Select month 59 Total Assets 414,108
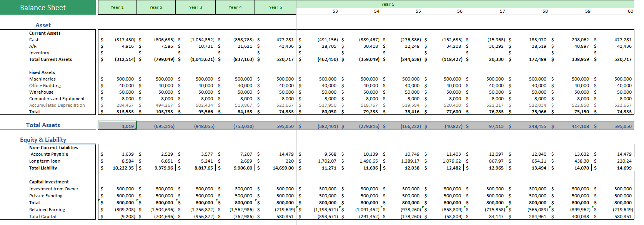The image size is (644, 225). (x=580, y=126)
